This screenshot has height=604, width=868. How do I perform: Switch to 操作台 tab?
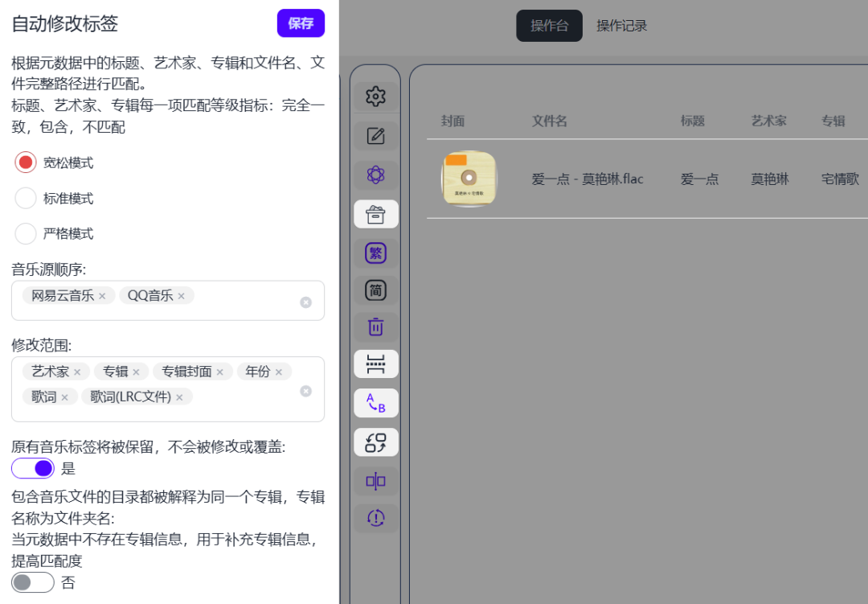click(x=549, y=26)
